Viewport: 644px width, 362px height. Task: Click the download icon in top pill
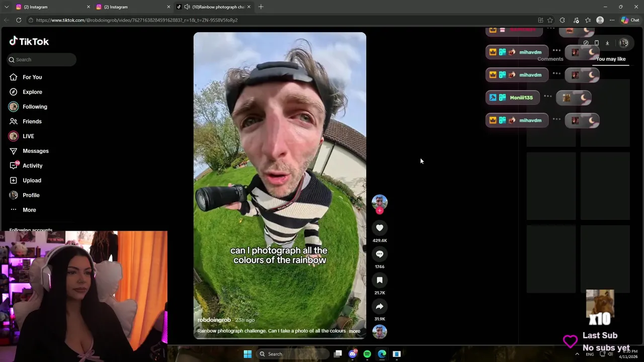(x=607, y=43)
